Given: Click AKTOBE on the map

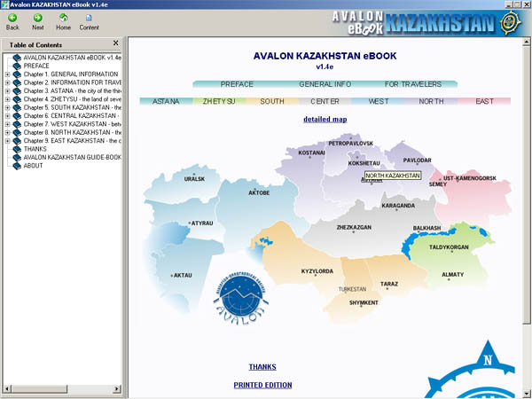Looking at the screenshot, I should click(x=259, y=192).
